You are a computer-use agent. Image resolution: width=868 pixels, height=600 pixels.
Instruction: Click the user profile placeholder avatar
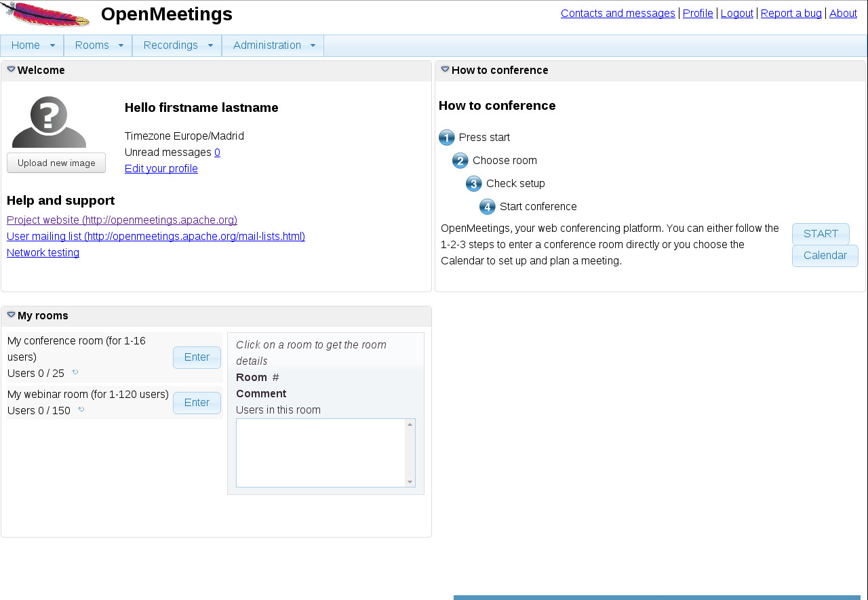[49, 122]
